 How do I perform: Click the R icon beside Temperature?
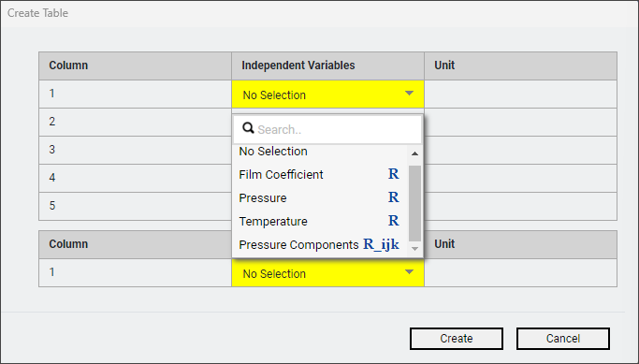click(393, 221)
